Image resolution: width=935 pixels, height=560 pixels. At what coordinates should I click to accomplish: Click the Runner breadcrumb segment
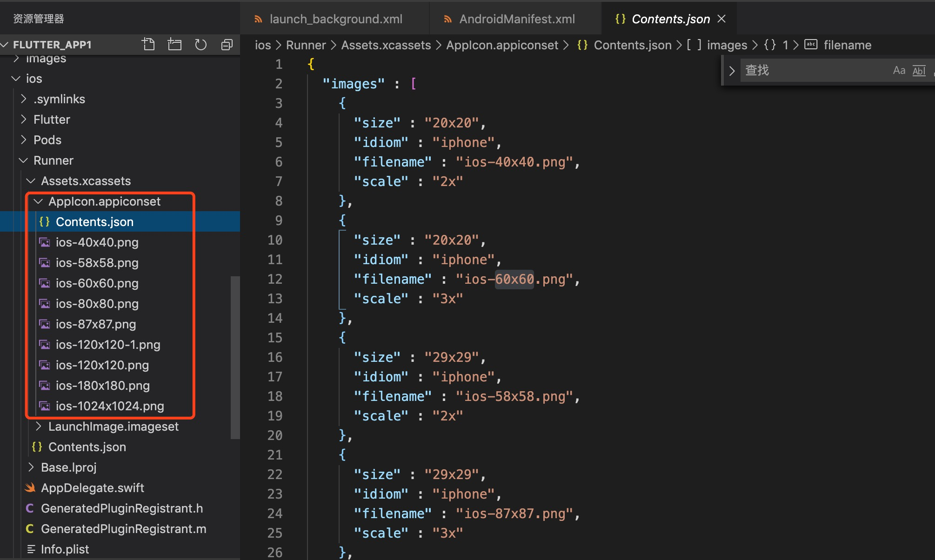(x=306, y=45)
